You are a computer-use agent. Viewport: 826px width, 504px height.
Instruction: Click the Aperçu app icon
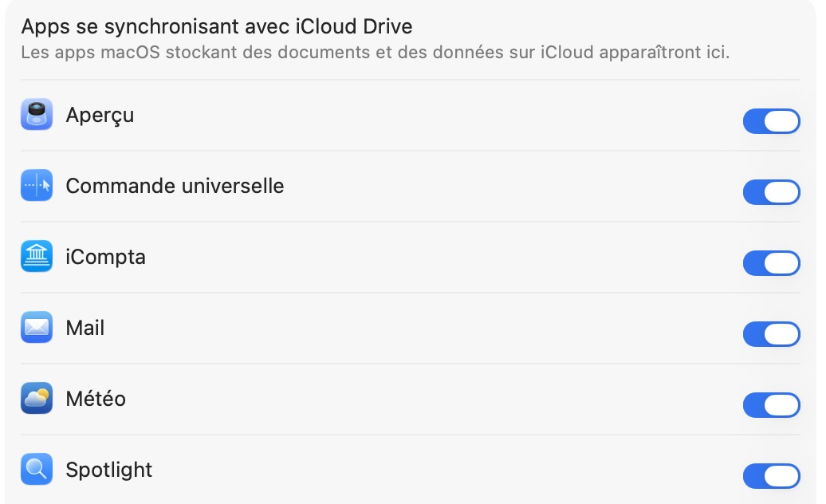coord(37,116)
